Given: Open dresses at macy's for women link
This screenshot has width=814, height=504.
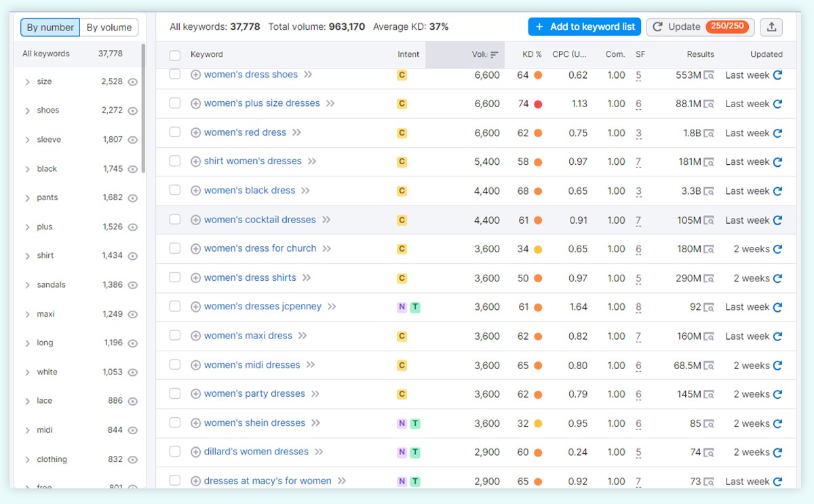Looking at the screenshot, I should point(268,481).
